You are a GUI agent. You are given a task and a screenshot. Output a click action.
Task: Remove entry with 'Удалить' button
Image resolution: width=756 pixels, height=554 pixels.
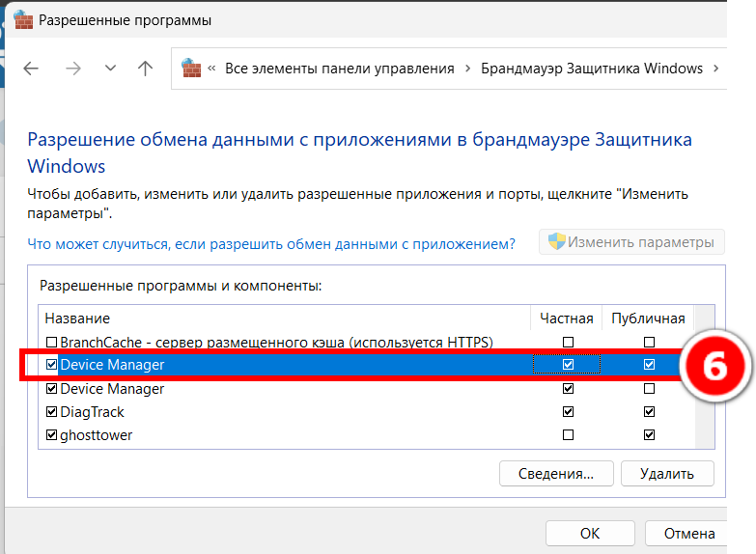pyautogui.click(x=667, y=474)
